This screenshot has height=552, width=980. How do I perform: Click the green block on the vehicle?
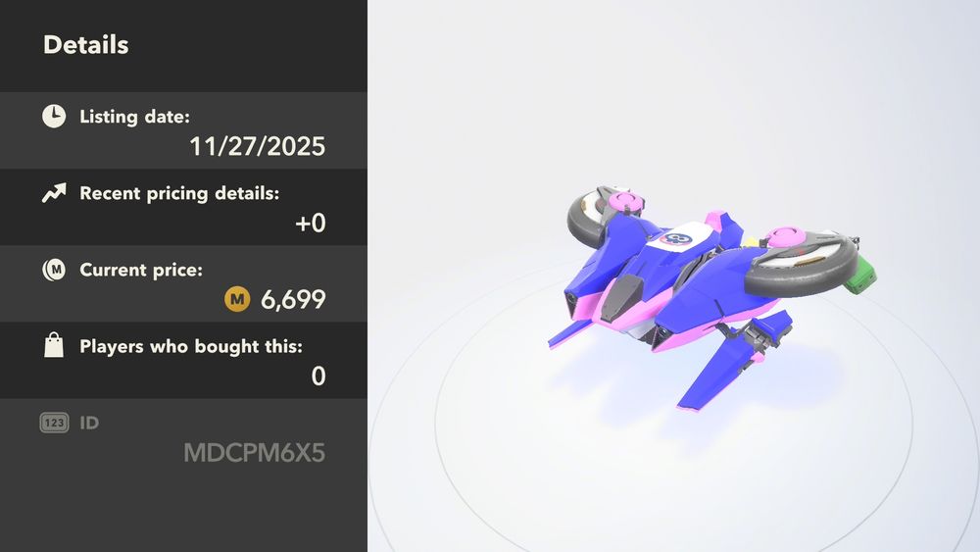pyautogui.click(x=860, y=274)
